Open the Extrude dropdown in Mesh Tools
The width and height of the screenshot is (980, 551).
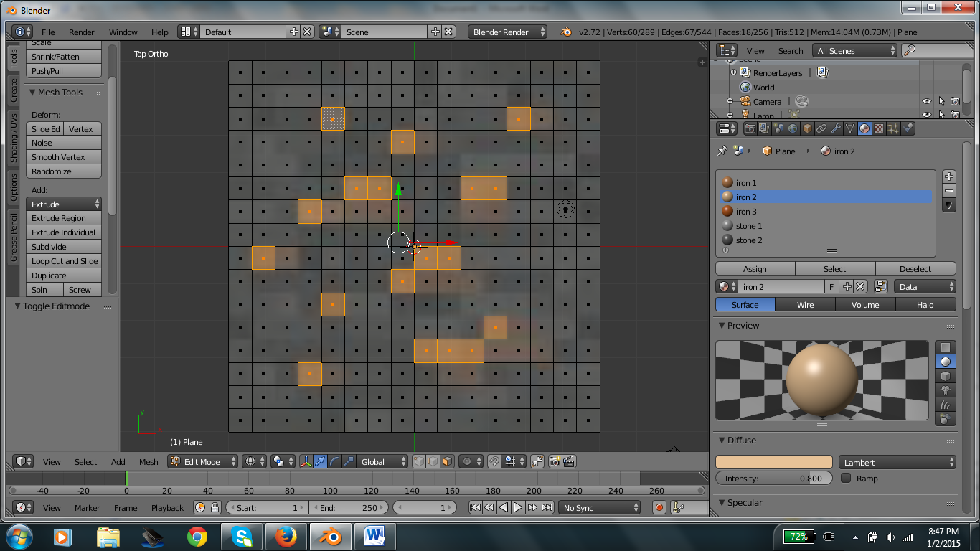click(x=64, y=204)
